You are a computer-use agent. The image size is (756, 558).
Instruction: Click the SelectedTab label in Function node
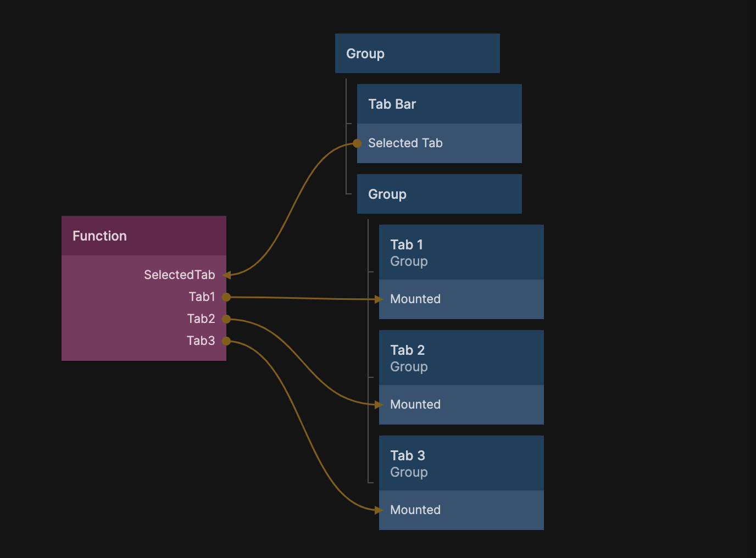(179, 275)
